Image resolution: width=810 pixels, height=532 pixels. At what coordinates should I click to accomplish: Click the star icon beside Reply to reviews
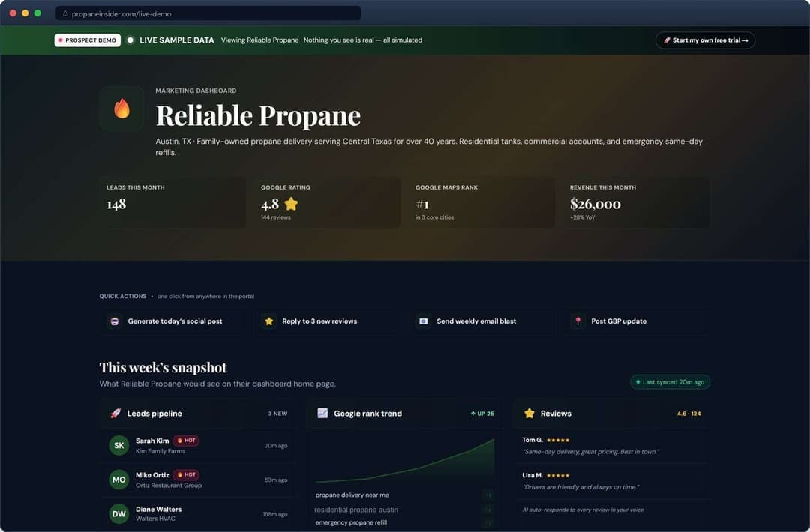tap(268, 321)
